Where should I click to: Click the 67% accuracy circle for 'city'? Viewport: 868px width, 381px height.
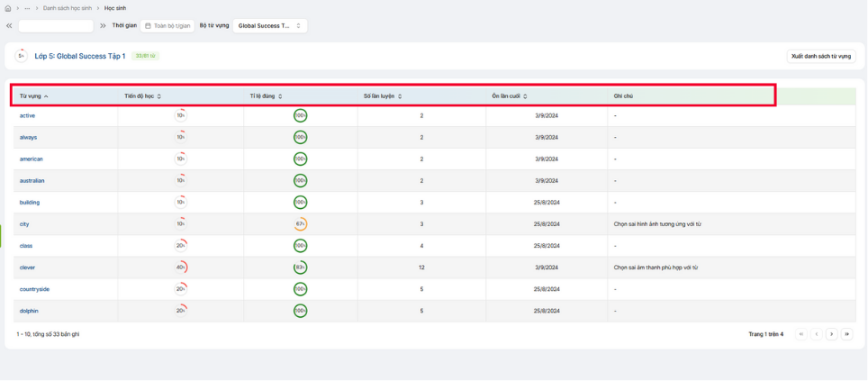[x=300, y=224]
